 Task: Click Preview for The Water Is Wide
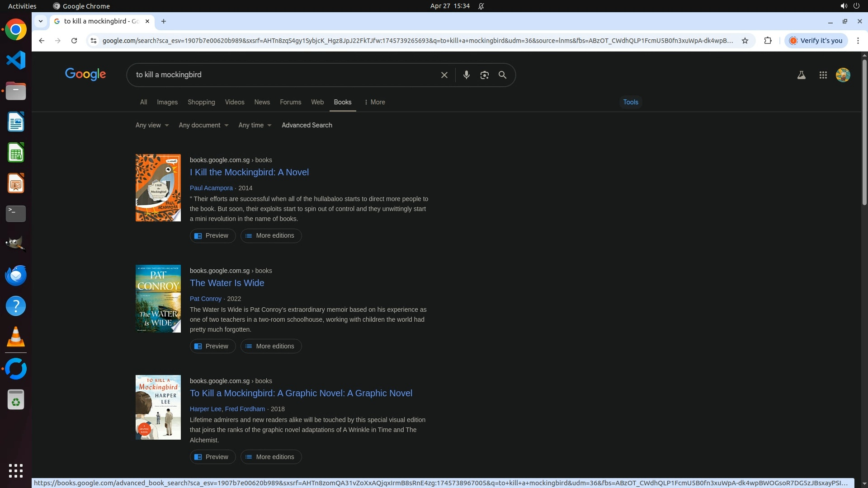(212, 346)
